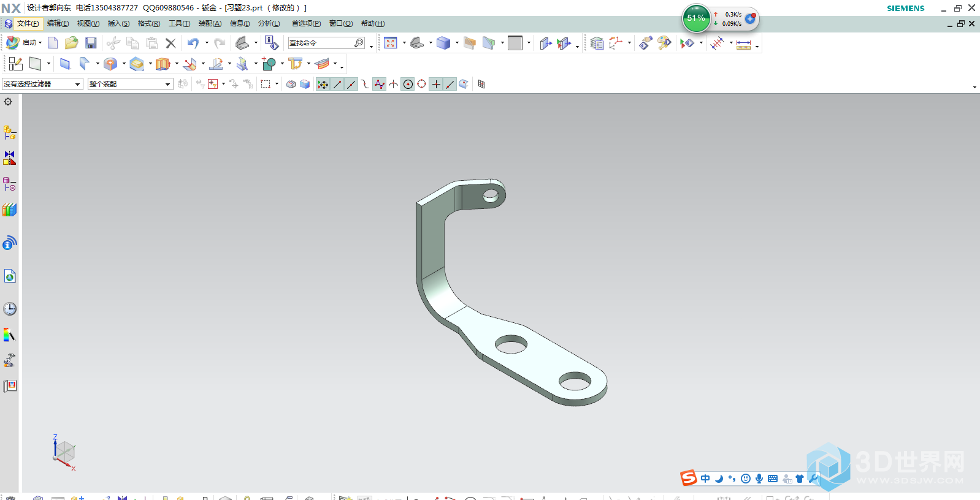
Task: Toggle the point on curve snap
Action: [450, 85]
